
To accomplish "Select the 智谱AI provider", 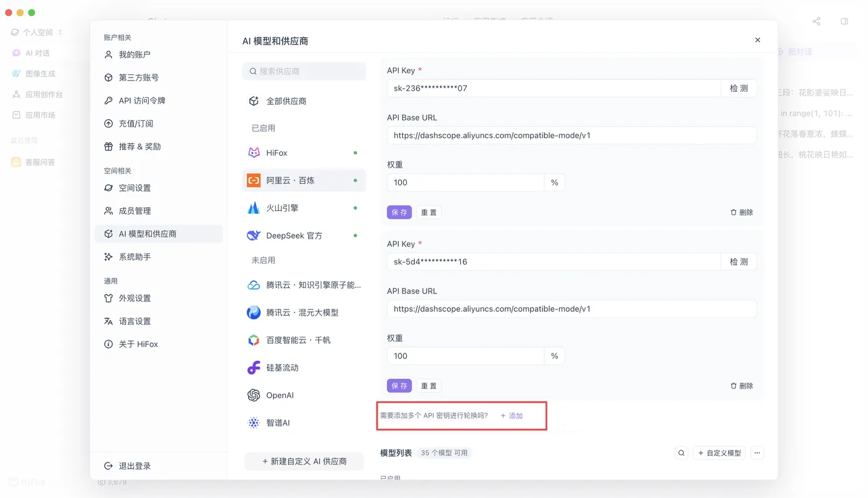I will 304,423.
